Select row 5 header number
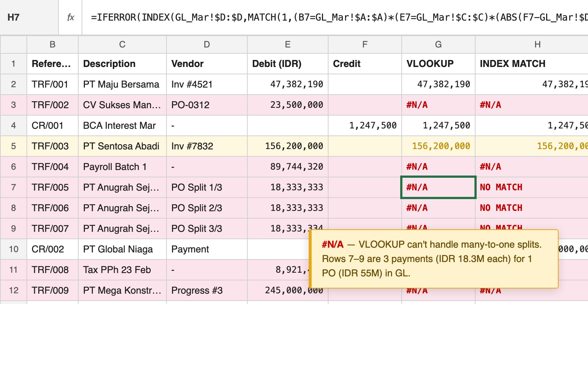The height and width of the screenshot is (368, 588). point(13,146)
